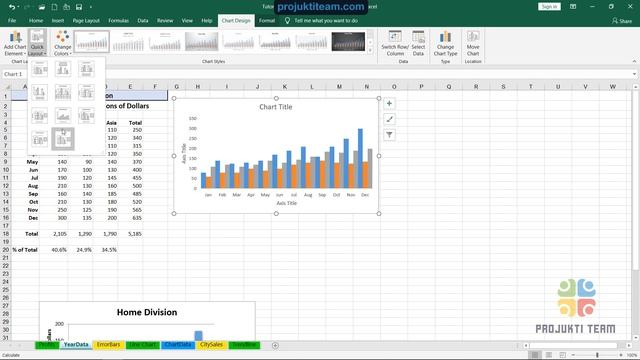The width and height of the screenshot is (640, 360).
Task: Click the Undo arrow in the title bar
Action: 12,7
